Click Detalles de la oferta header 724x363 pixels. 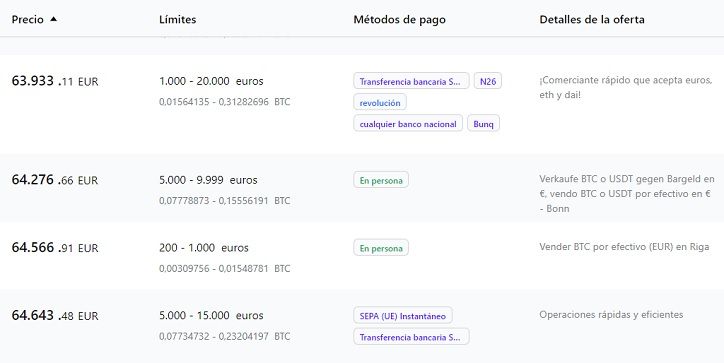coord(592,19)
